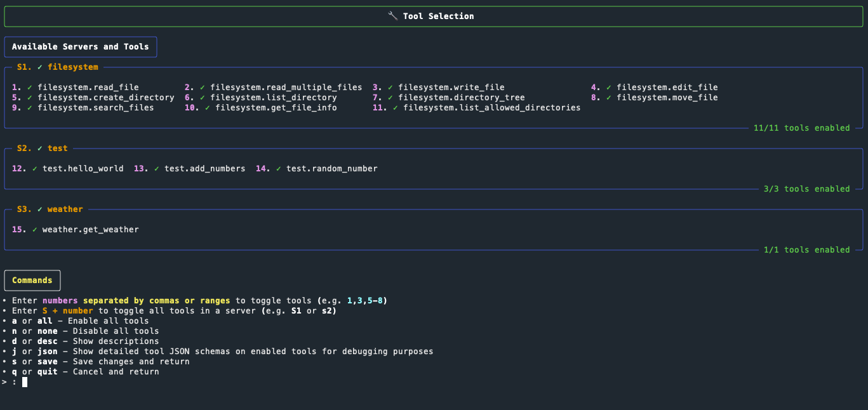Click the command prompt input cursor
Image resolution: width=868 pixels, height=410 pixels.
25,382
